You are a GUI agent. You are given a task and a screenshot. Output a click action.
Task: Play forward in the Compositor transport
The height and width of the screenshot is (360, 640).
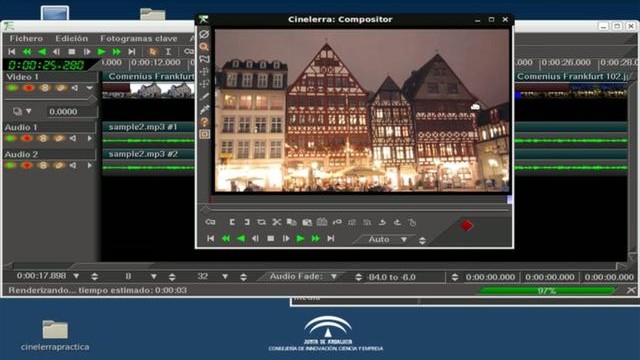pos(300,239)
